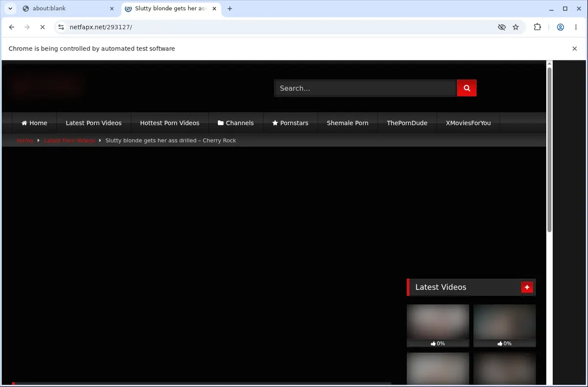Viewport: 588px width, 387px height.
Task: Go back to the previous page
Action: pos(12,27)
